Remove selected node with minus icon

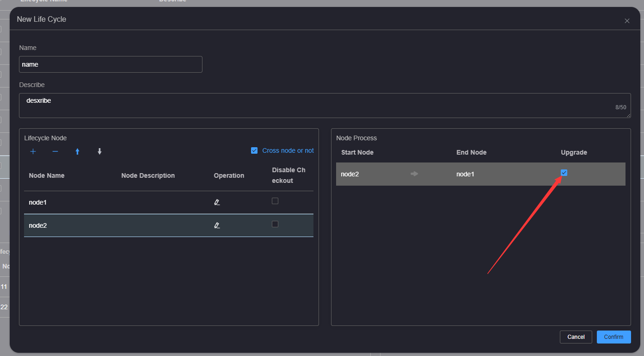(55, 151)
